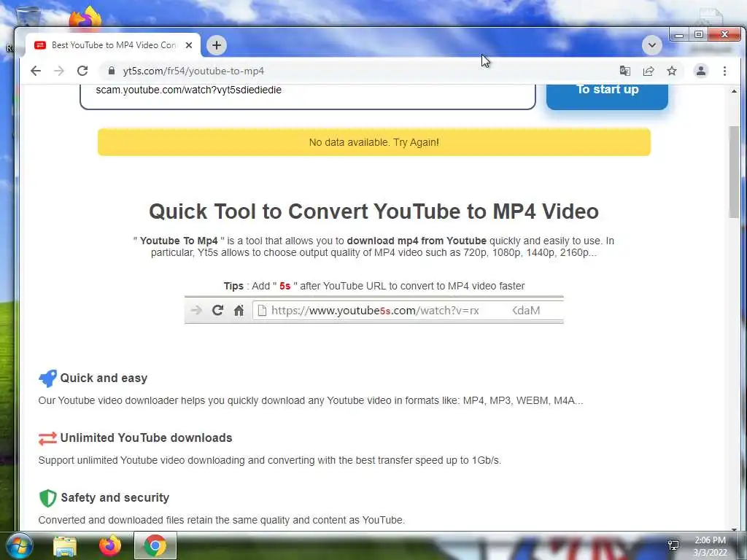747x560 pixels.
Task: Expand the tab search chevron
Action: click(x=651, y=45)
